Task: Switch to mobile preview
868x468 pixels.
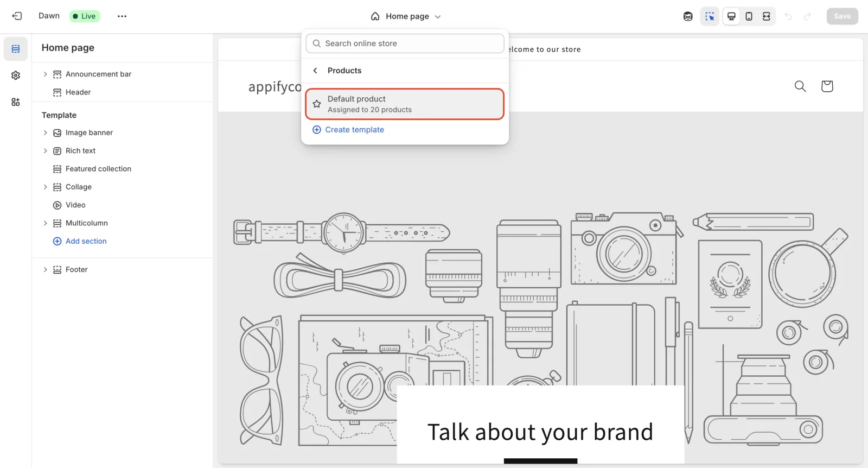Action: point(749,16)
